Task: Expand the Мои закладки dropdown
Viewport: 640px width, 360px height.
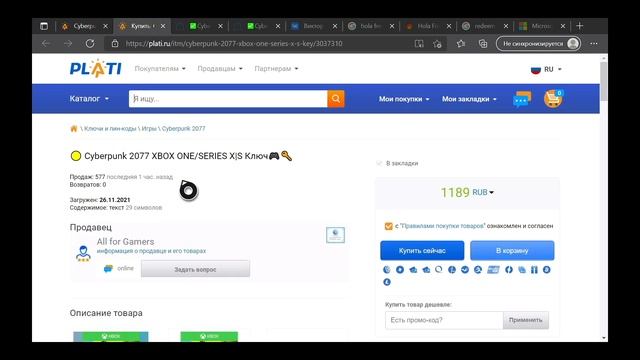Action: click(x=469, y=99)
